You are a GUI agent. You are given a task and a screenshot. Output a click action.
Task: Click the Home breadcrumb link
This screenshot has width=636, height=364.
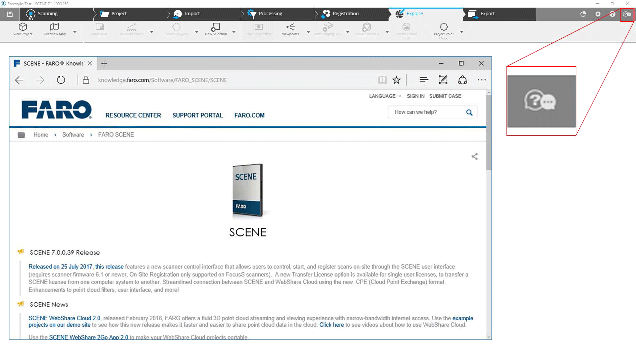coord(41,135)
